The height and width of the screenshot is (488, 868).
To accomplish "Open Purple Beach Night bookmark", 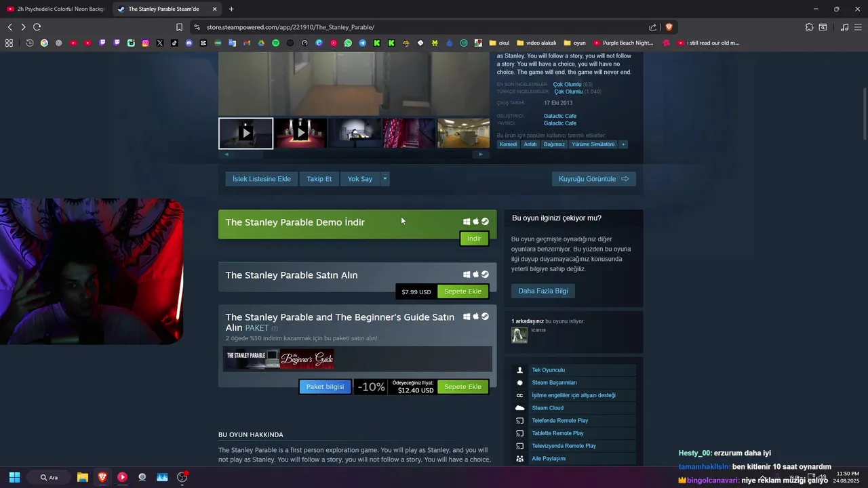I will pyautogui.click(x=623, y=43).
